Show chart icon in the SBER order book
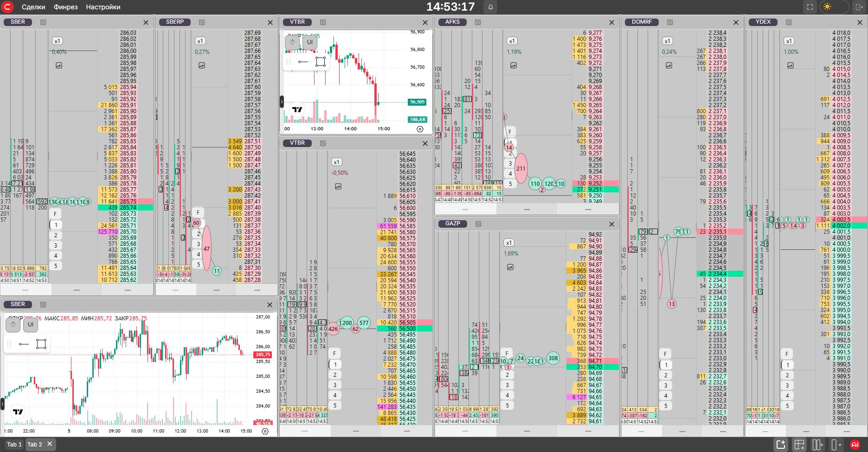The height and width of the screenshot is (452, 868). click(x=59, y=66)
